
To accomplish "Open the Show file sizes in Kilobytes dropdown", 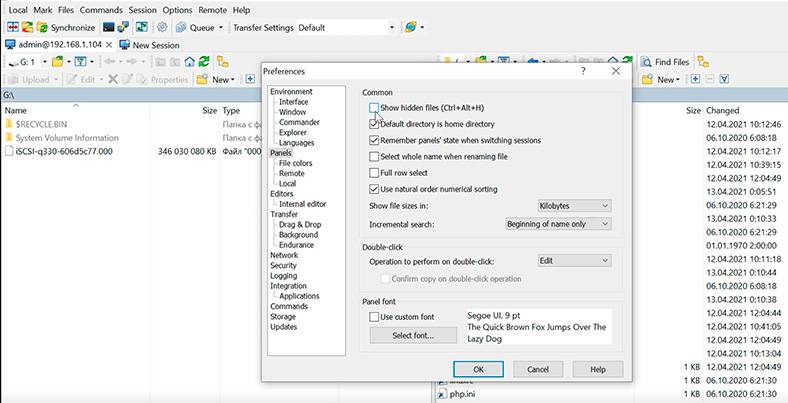I will [574, 206].
